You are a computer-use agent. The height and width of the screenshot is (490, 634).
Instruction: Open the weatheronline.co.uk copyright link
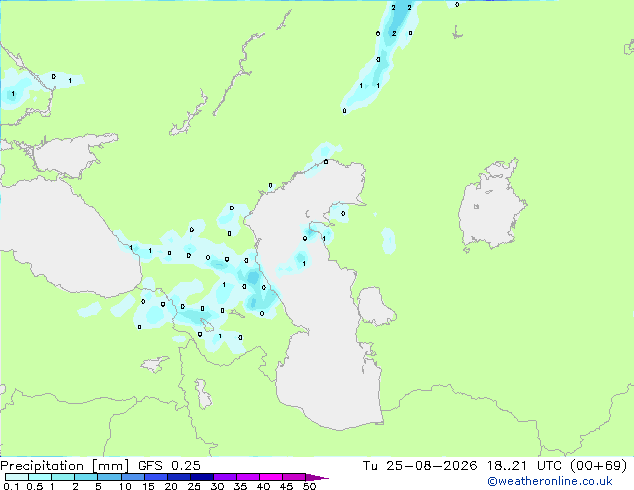pyautogui.click(x=550, y=481)
